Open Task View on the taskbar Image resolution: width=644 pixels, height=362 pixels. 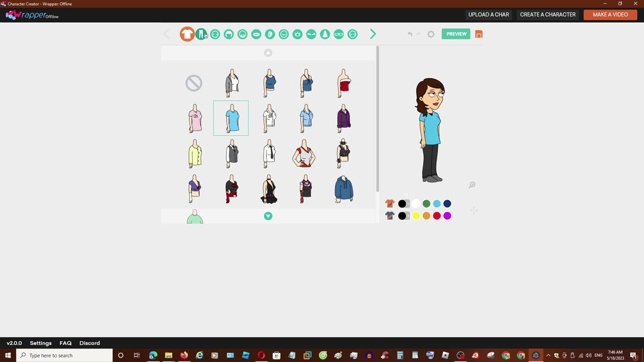[x=136, y=355]
